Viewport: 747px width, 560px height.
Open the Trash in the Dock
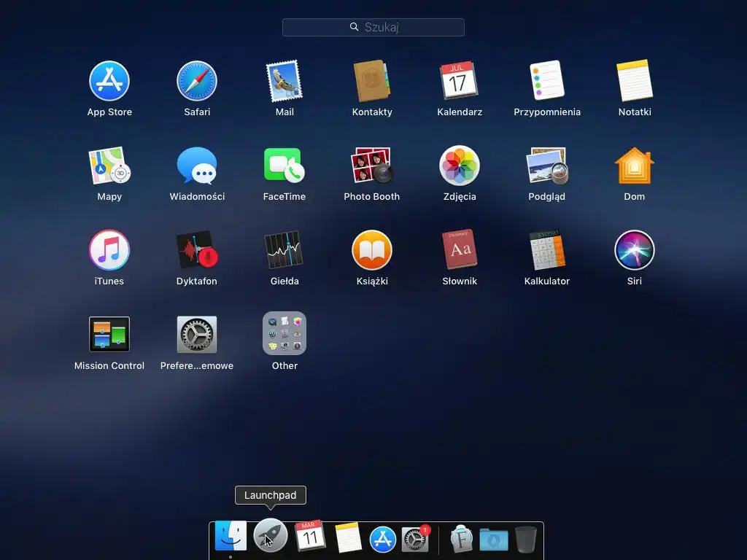tap(525, 539)
